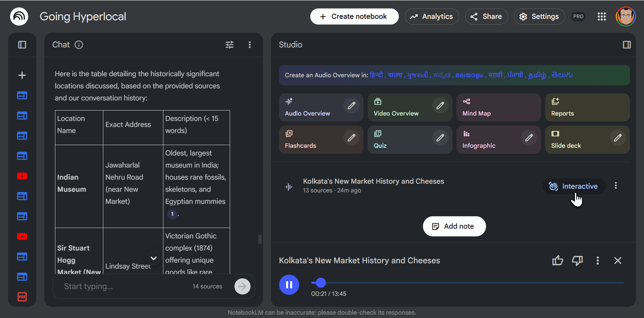Customize Audio Overview pencil icon

pyautogui.click(x=351, y=105)
